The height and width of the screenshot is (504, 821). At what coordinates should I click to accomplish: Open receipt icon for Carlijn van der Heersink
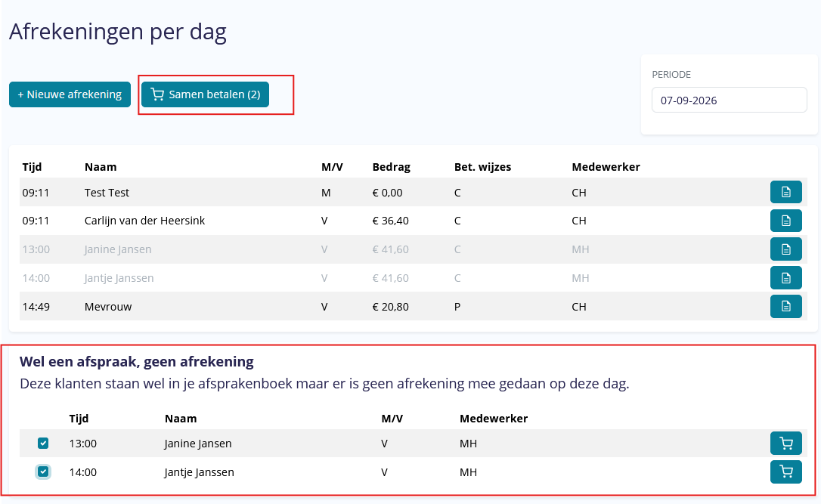(x=785, y=221)
